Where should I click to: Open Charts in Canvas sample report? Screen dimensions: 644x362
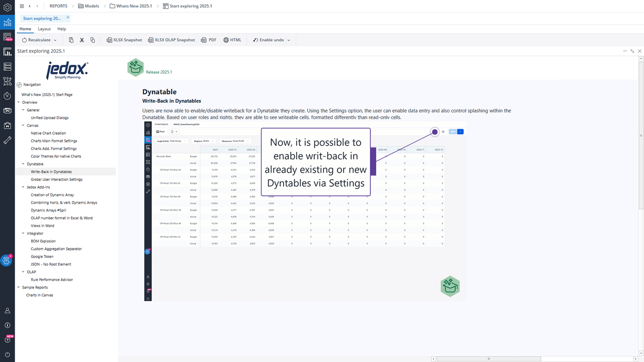(40, 295)
